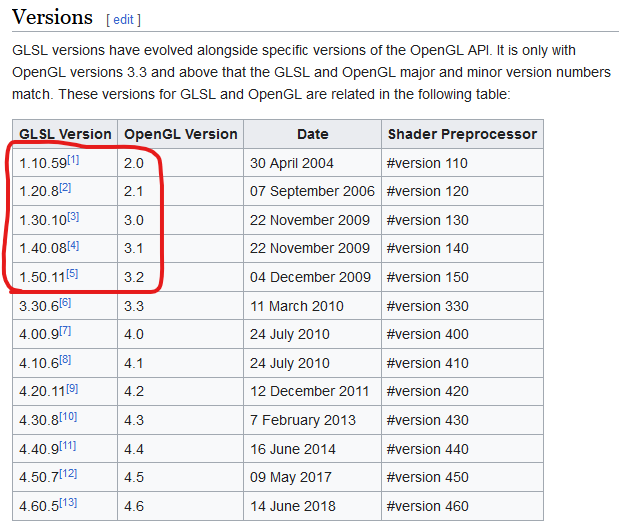Click the '#version 400' cell

[462, 334]
